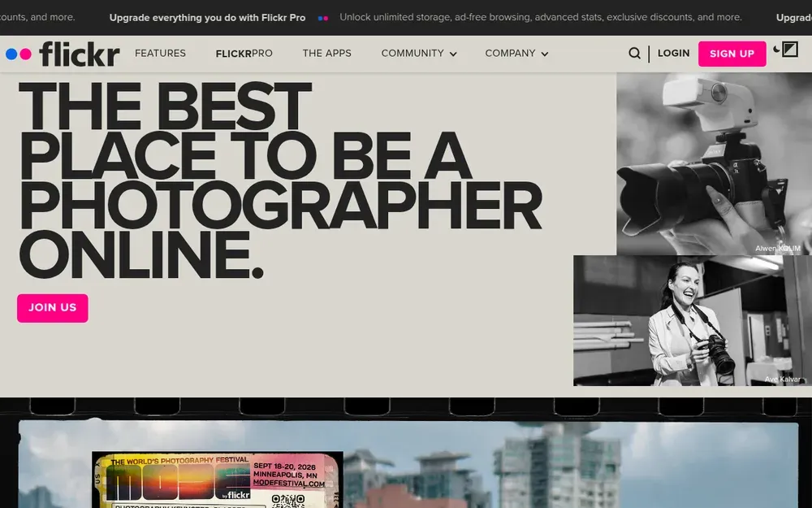812x508 pixels.
Task: Click the pink Sign Up button
Action: click(x=732, y=54)
